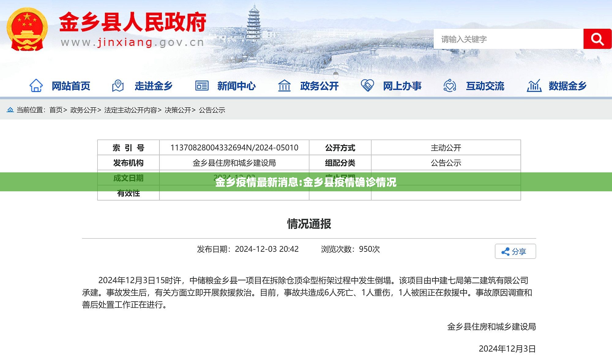Click the 金乡县人民政府 site title
This screenshot has width=612, height=364.
132,22
